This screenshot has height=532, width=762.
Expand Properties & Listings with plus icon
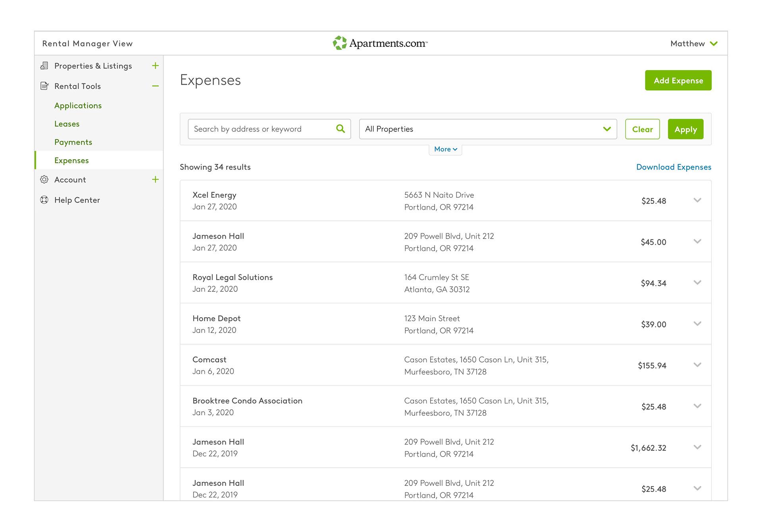point(155,66)
